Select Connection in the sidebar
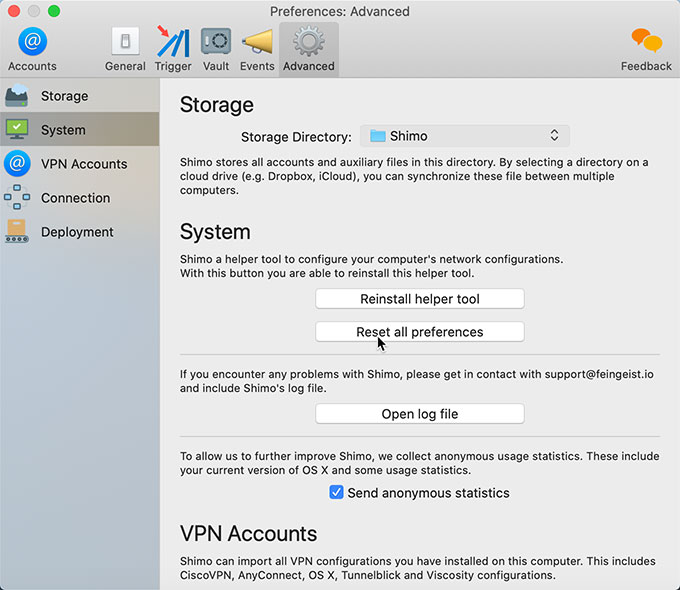Image resolution: width=680 pixels, height=590 pixels. point(75,198)
